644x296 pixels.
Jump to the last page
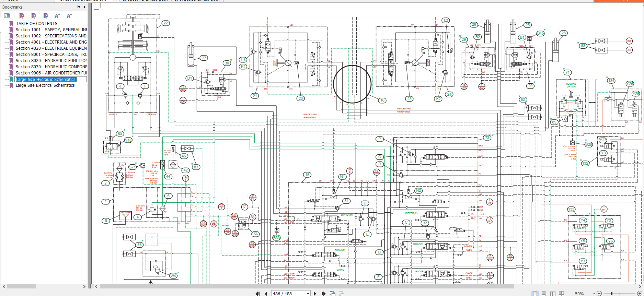click(323, 294)
